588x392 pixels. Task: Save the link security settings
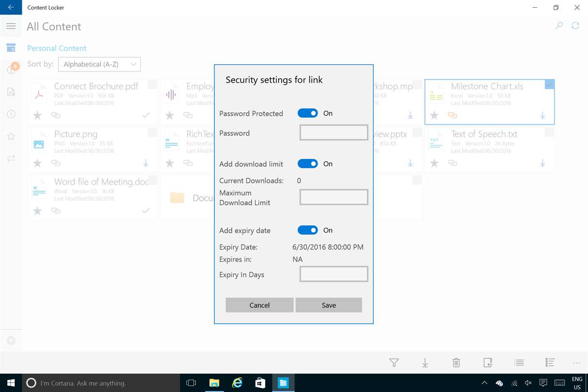[x=329, y=305]
